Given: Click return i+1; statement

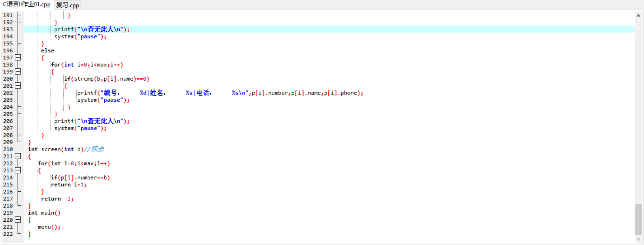Looking at the screenshot, I should (69, 185).
